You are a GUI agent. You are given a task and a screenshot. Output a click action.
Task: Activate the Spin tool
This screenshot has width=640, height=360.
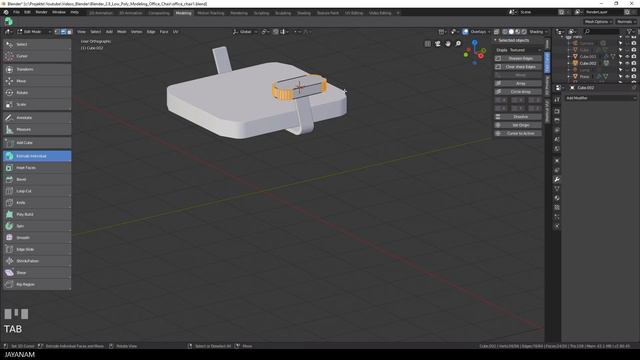[37, 226]
